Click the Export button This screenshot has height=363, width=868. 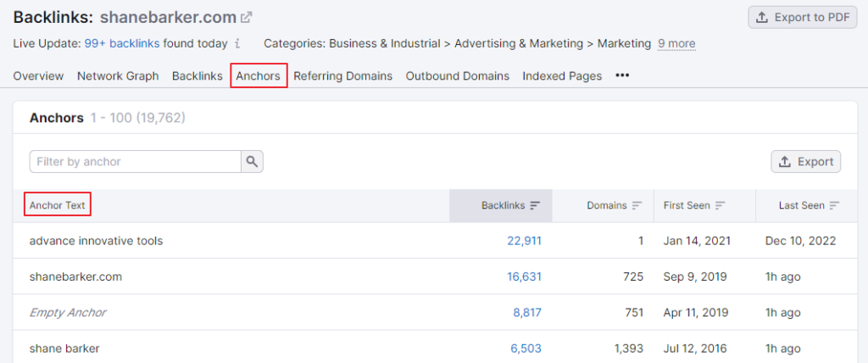pyautogui.click(x=806, y=162)
